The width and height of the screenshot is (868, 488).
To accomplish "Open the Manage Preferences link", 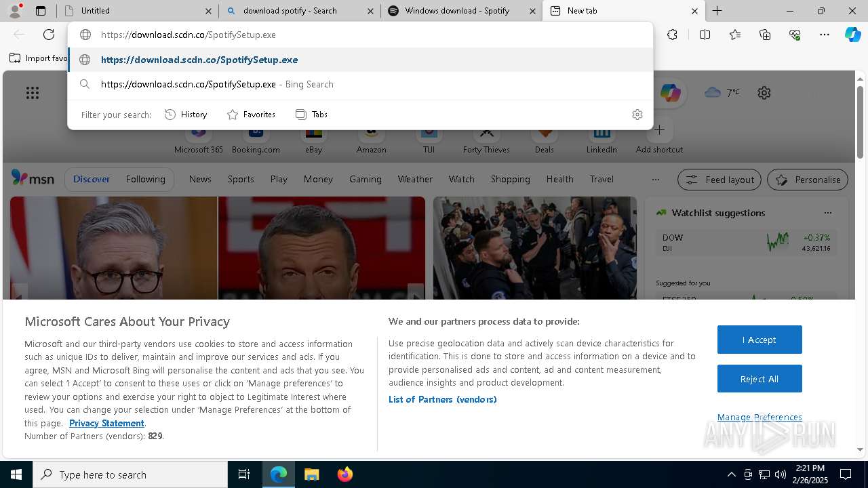I will [759, 417].
